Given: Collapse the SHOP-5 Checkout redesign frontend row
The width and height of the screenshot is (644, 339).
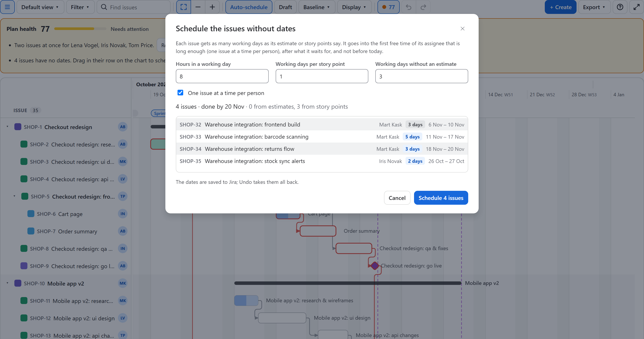Looking at the screenshot, I should (x=15, y=196).
